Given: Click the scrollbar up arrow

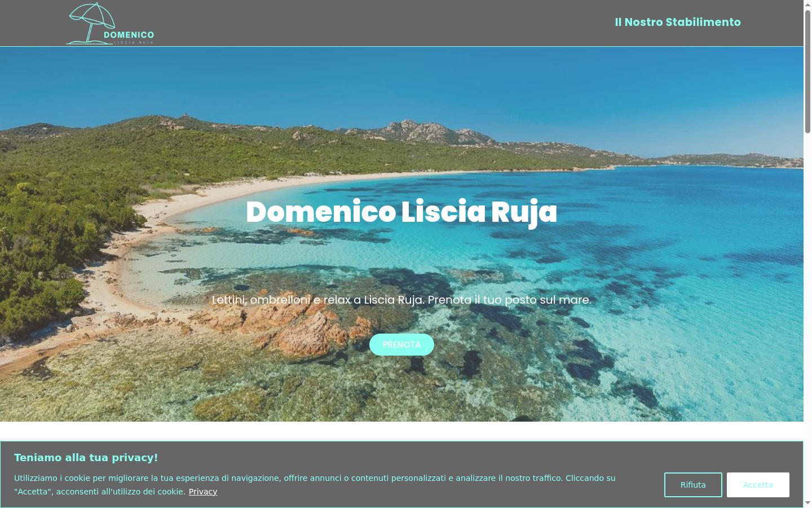Looking at the screenshot, I should pyautogui.click(x=807, y=5).
